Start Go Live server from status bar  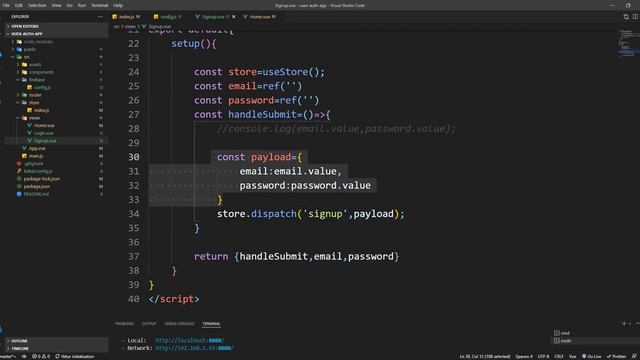point(591,356)
